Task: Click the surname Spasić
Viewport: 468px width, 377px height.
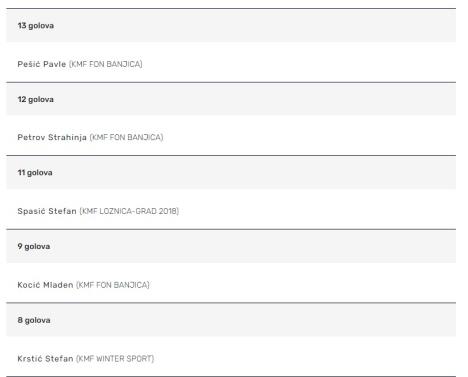Action: click(31, 211)
